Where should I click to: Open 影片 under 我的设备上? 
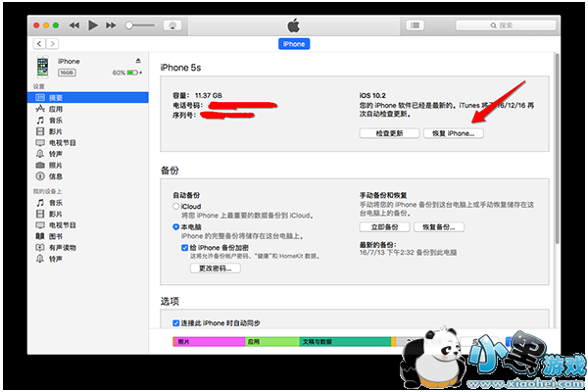[x=88, y=214]
